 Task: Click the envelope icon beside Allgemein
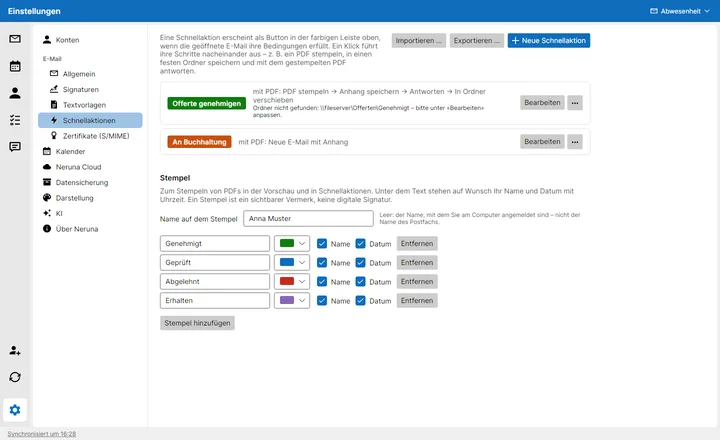tap(54, 73)
